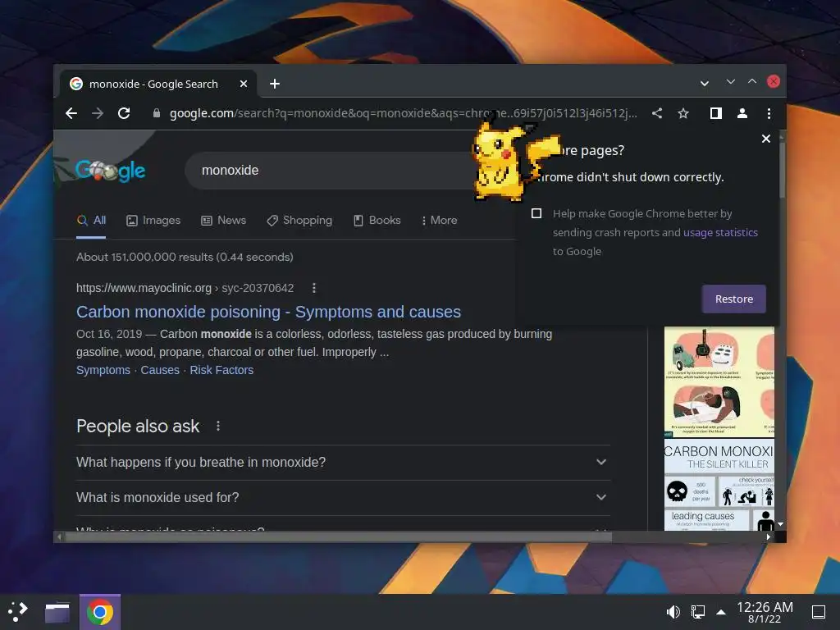This screenshot has width=840, height=630.
Task: Select the All search tab
Action: pyautogui.click(x=92, y=220)
